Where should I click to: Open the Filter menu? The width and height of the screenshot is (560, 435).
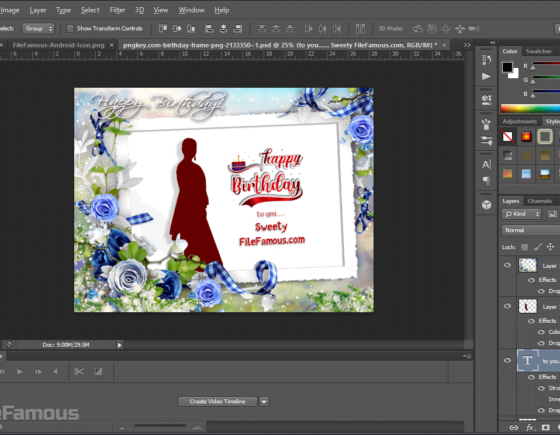117,10
